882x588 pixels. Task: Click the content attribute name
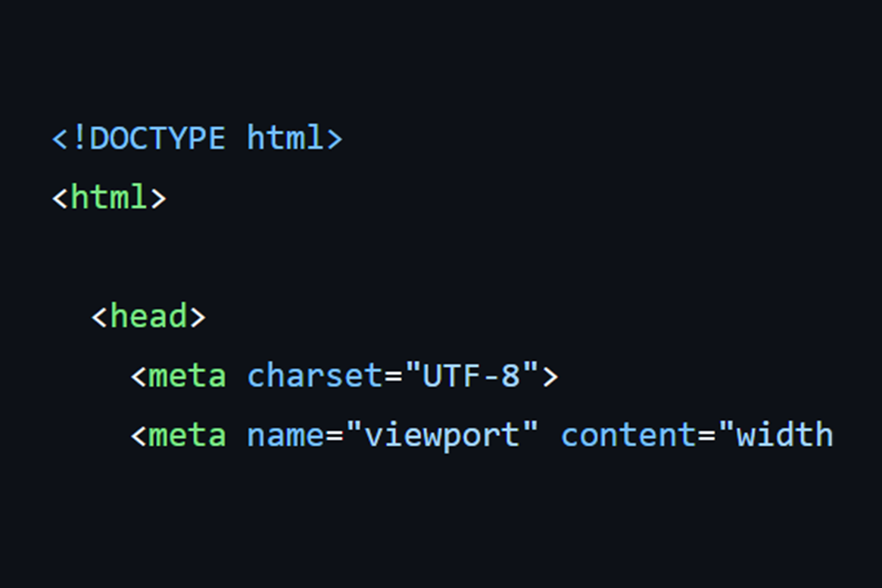tap(628, 436)
